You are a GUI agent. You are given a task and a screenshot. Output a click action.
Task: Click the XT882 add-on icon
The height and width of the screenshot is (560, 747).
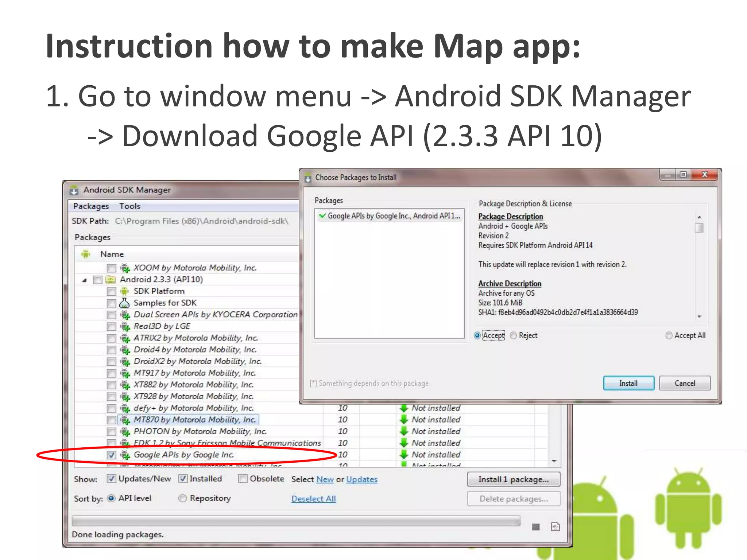[125, 385]
